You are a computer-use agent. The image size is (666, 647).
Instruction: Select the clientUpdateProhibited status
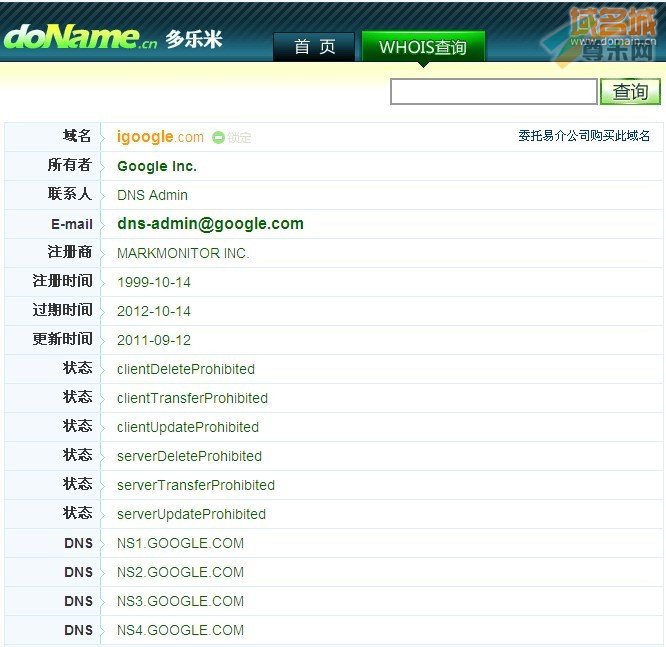pyautogui.click(x=188, y=427)
